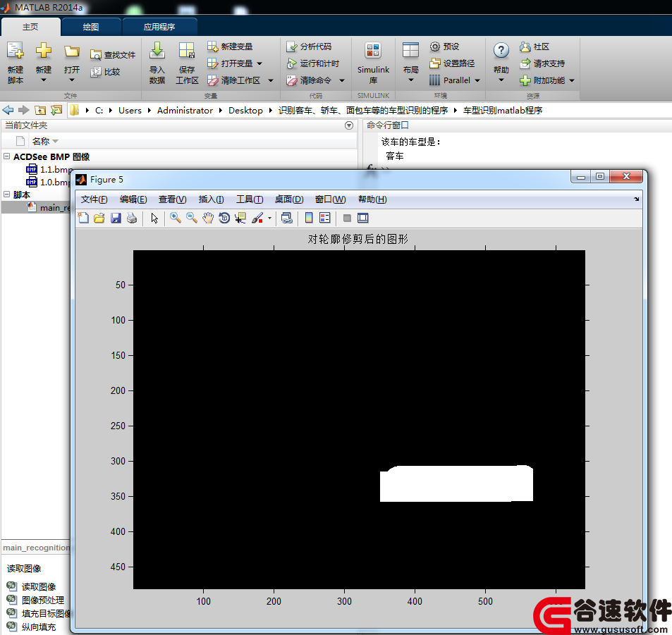The height and width of the screenshot is (635, 672).
Task: Click the Forward arrow in the address bar
Action: [x=23, y=111]
